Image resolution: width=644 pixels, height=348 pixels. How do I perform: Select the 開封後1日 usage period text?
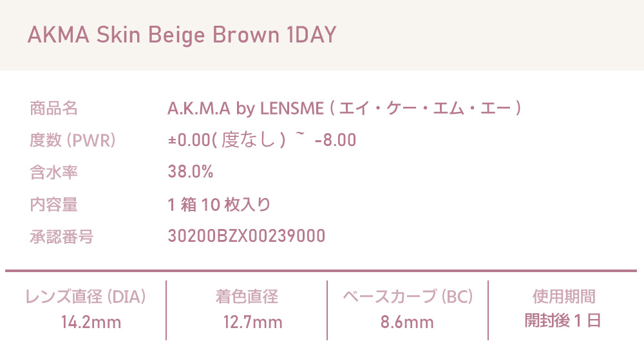(563, 321)
